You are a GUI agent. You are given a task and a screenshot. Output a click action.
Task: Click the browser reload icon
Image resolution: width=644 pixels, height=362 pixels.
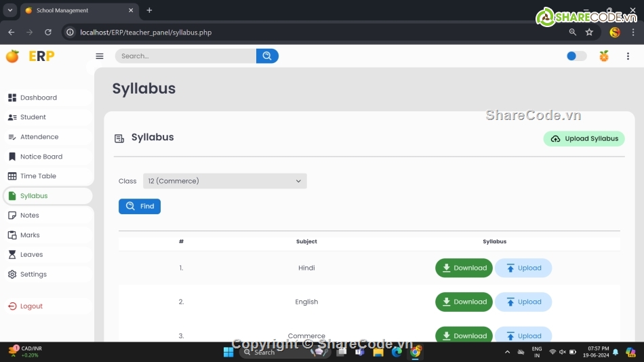point(48,32)
